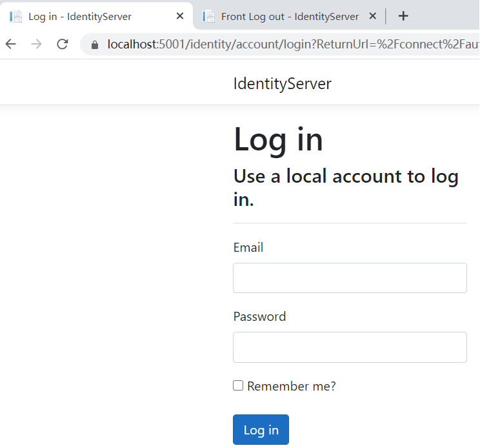Open the IdentityServer navbar brand link
Screen dimensions: 480x448
click(282, 84)
